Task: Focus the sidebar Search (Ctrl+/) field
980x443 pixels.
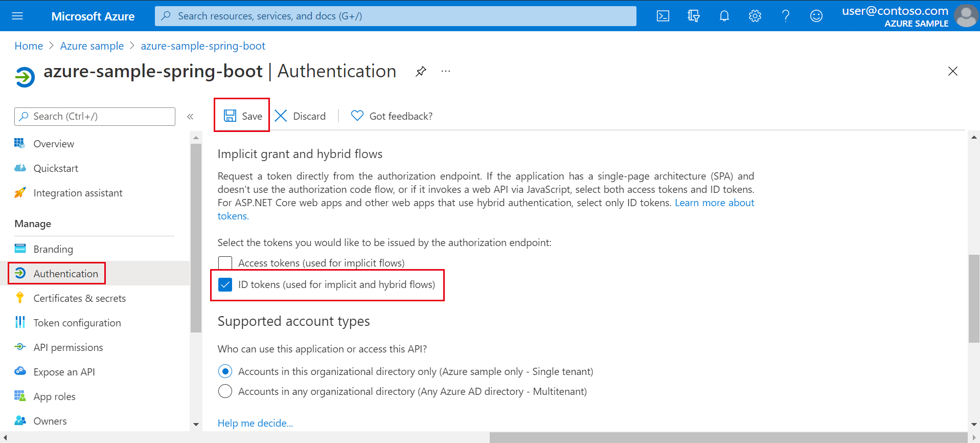Action: click(95, 117)
